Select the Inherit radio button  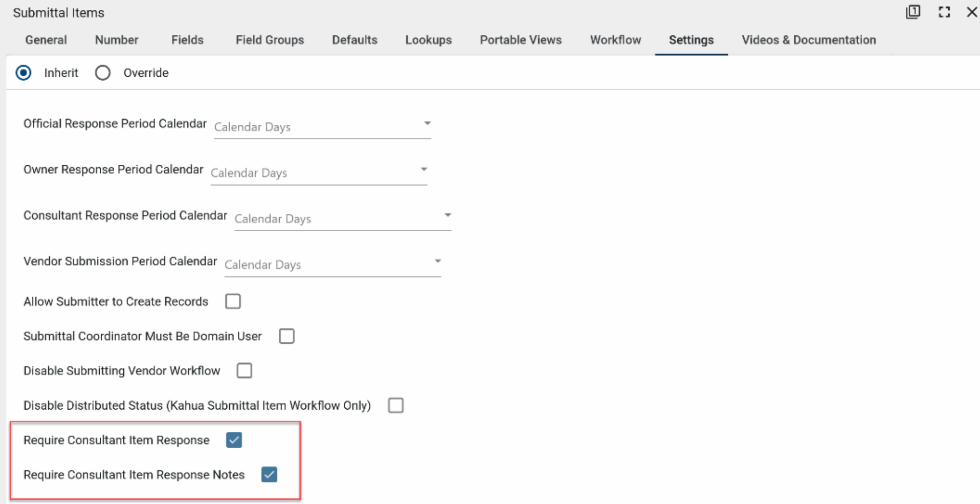click(24, 73)
